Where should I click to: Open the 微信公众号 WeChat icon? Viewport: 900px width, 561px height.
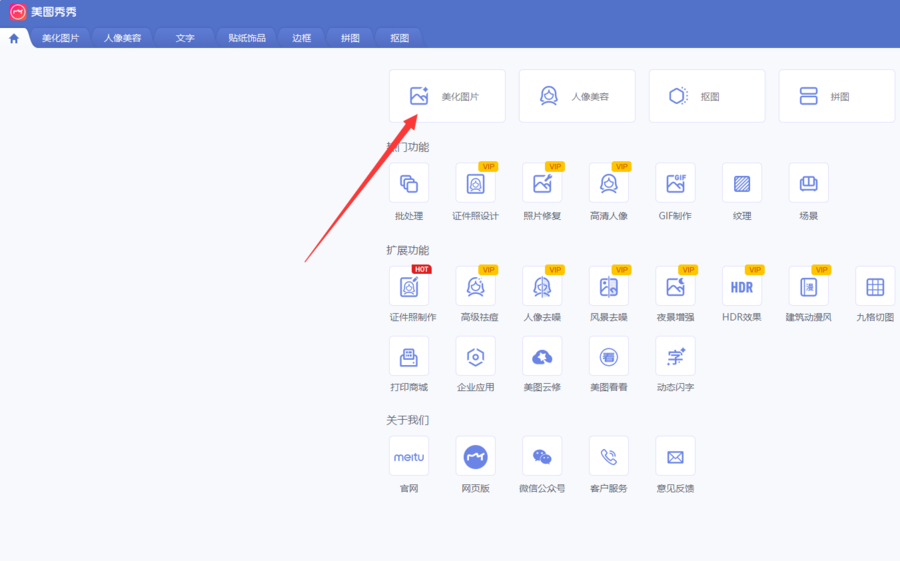(x=542, y=456)
